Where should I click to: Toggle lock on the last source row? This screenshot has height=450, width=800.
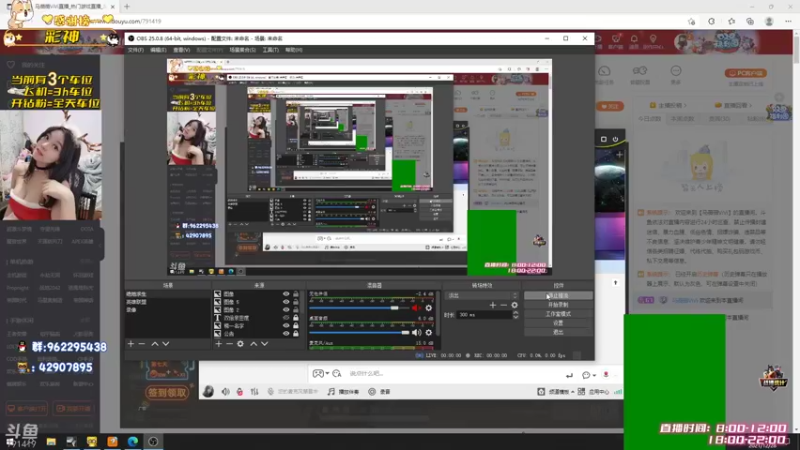tap(295, 333)
